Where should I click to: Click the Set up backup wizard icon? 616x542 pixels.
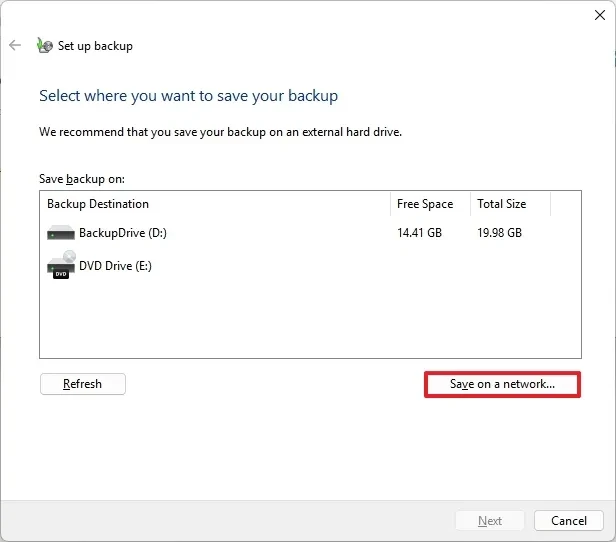click(44, 45)
